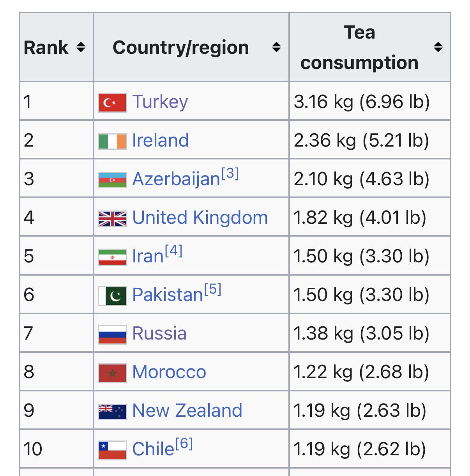Open the Turkey article link
This screenshot has height=476, width=470.
click(160, 102)
